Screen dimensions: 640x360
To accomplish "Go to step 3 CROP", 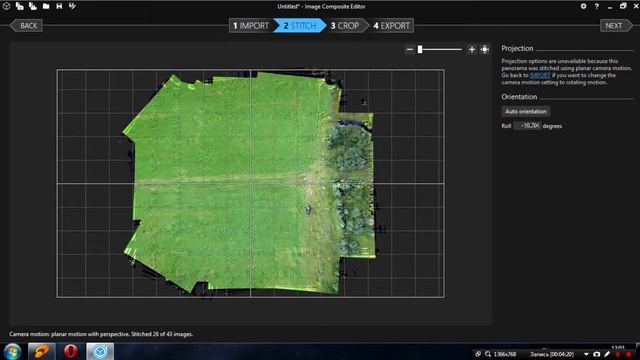I will tap(345, 26).
